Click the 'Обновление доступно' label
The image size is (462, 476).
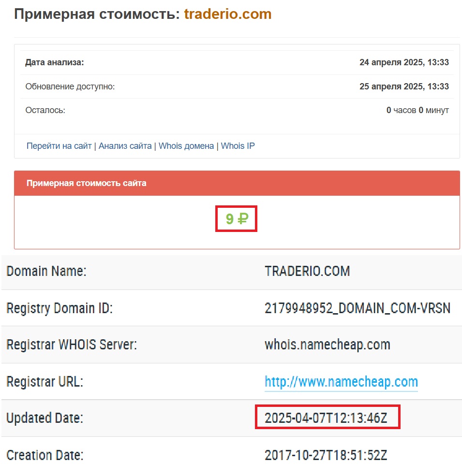[70, 87]
